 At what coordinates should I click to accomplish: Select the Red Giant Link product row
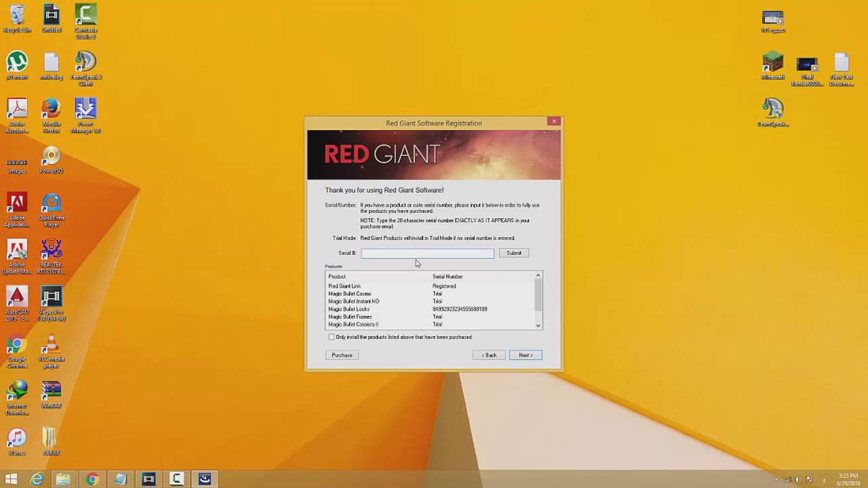click(x=430, y=286)
